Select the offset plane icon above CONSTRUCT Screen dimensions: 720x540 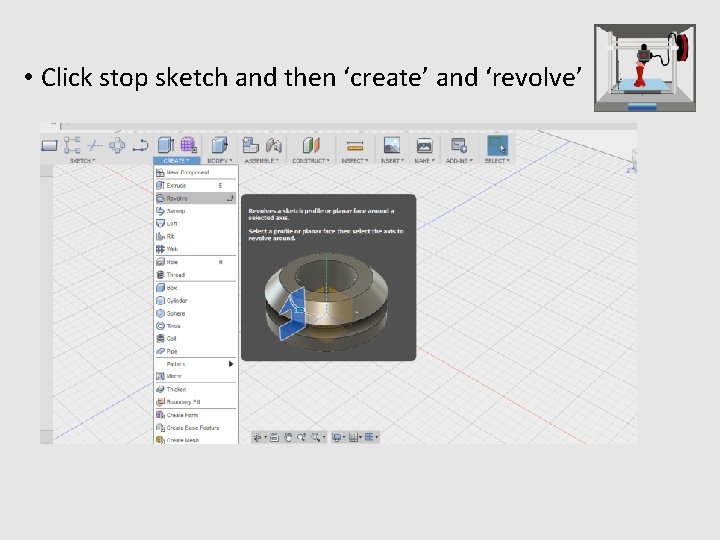pos(311,145)
